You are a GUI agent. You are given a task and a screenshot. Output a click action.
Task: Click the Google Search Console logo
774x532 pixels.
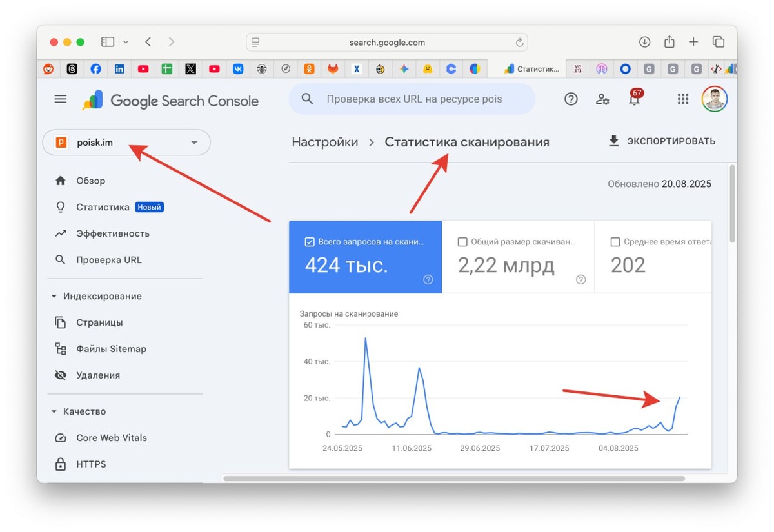click(170, 101)
